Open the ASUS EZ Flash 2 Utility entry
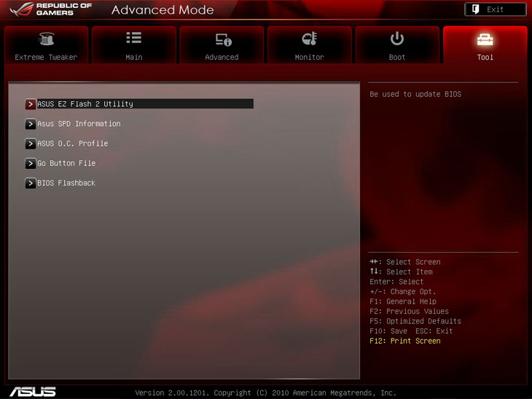 click(85, 104)
